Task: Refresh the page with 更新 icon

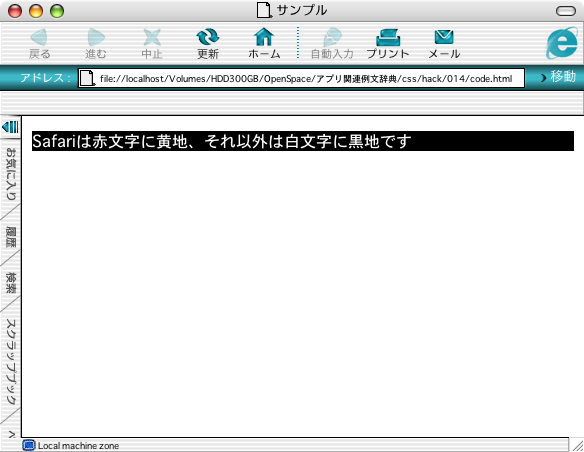Action: click(x=207, y=37)
